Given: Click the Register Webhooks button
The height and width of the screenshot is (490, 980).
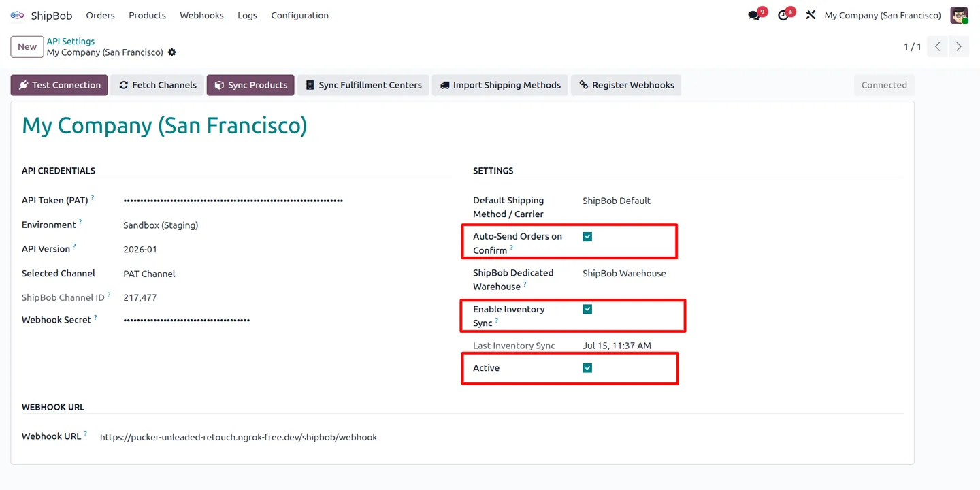Looking at the screenshot, I should tap(626, 85).
